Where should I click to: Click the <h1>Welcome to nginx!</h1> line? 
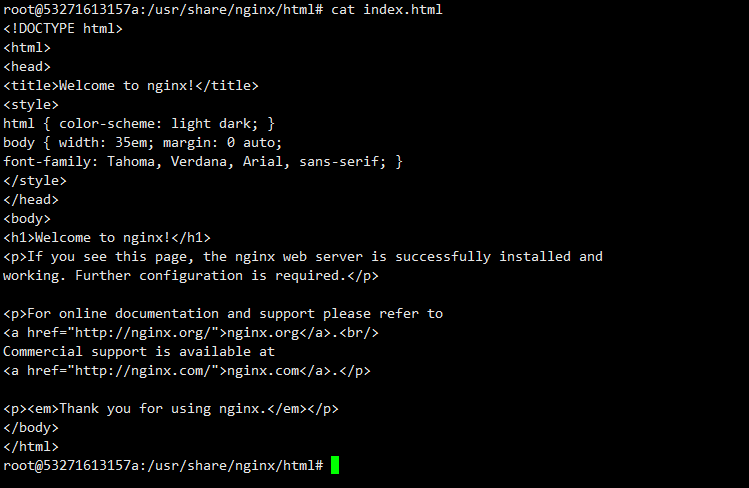[x=107, y=237]
